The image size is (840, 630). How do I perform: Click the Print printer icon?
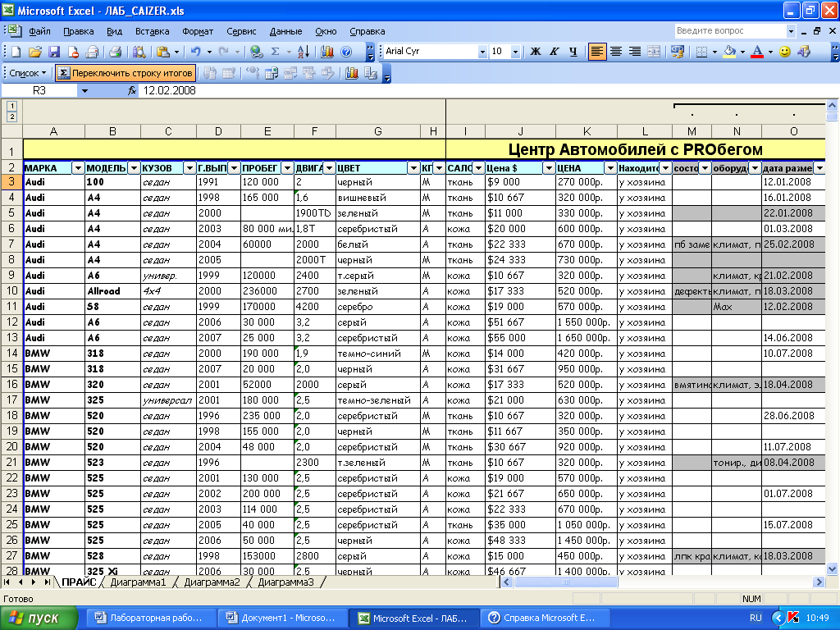tap(115, 52)
